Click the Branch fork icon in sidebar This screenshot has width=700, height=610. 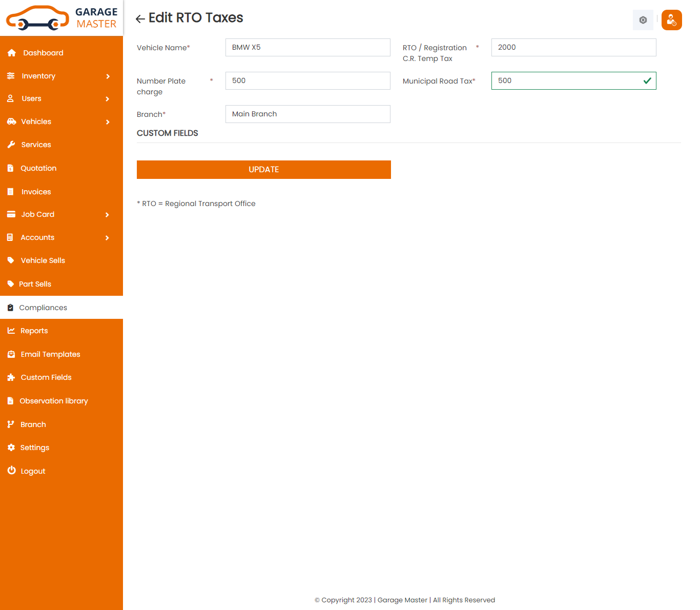click(x=11, y=424)
